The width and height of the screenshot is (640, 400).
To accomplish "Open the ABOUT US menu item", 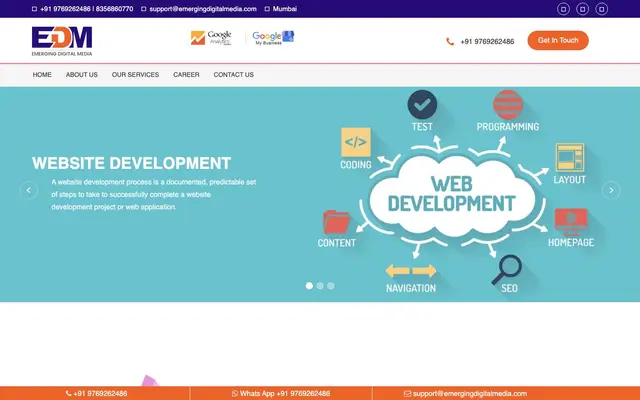I will pos(82,75).
